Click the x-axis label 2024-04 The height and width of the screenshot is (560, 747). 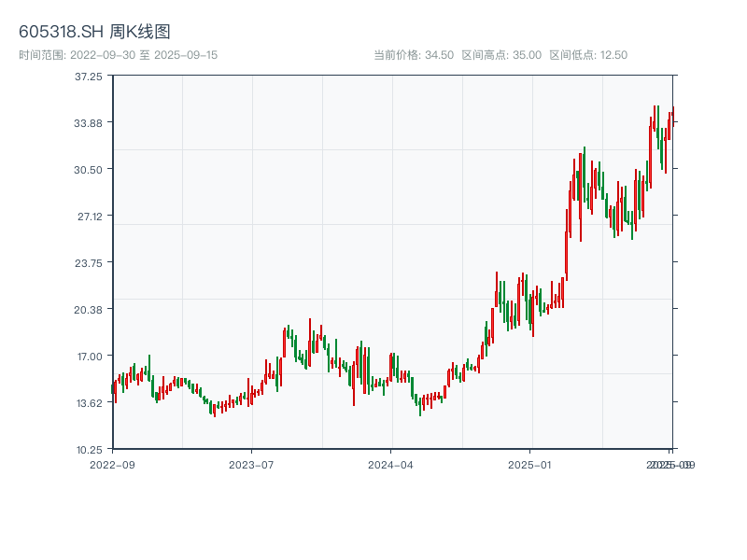tap(390, 465)
